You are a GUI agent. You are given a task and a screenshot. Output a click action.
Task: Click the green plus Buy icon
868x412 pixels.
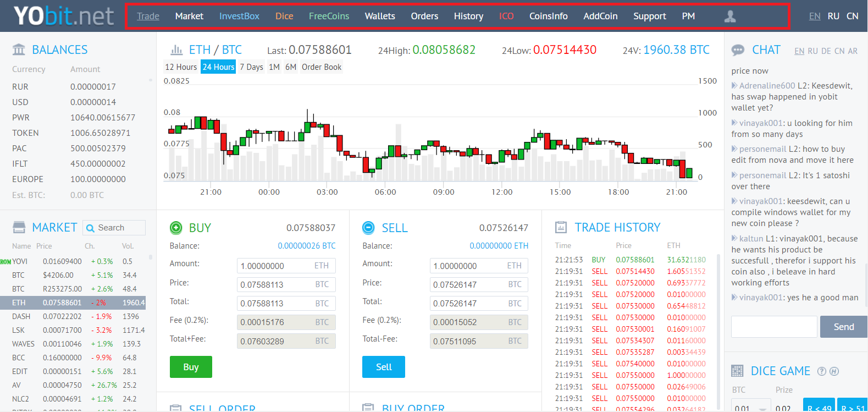tap(176, 228)
